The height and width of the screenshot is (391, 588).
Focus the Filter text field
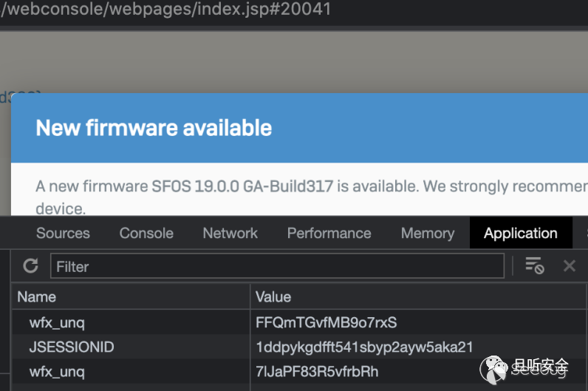(x=277, y=266)
